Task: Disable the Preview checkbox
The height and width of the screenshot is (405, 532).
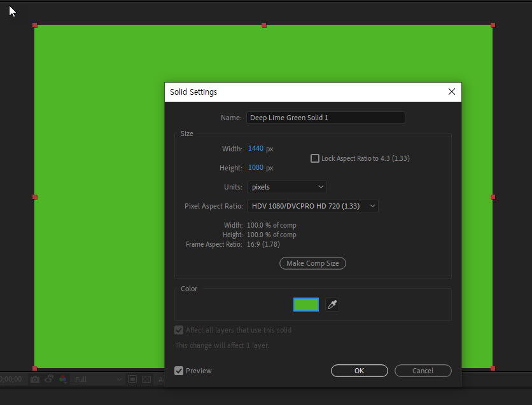Action: coord(179,371)
